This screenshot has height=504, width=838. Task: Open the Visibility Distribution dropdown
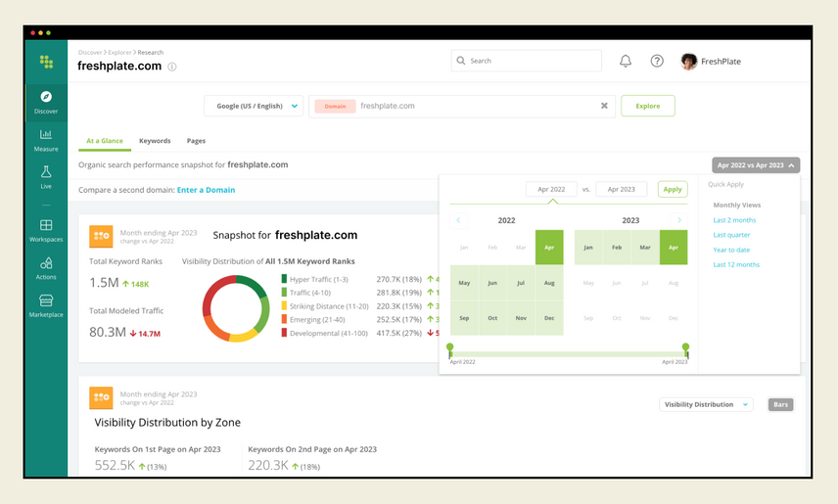click(706, 404)
